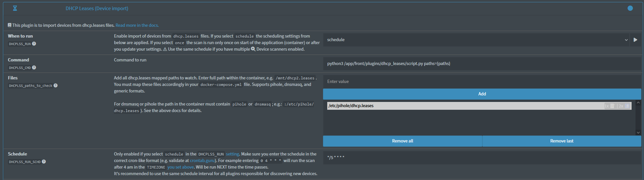Click the Schedule cron field showing */5 * * * *
This screenshot has height=180, width=644.
(x=482, y=157)
